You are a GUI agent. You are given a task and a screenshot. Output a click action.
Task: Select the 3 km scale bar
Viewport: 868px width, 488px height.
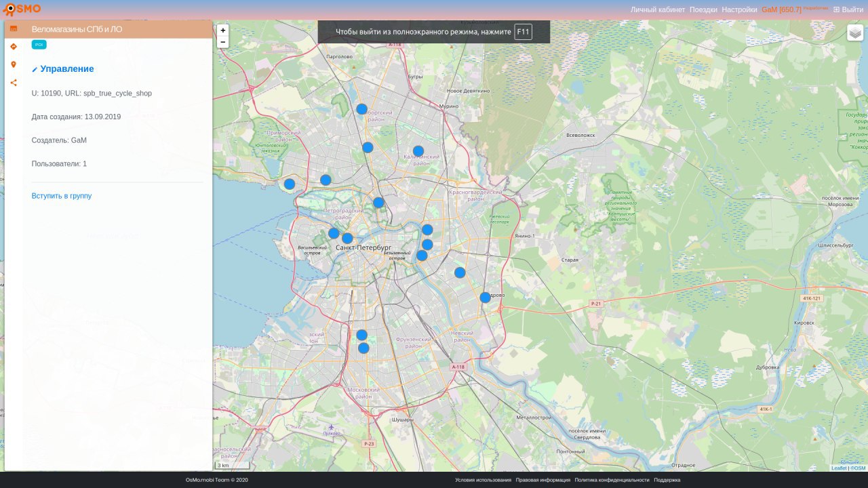[232, 466]
